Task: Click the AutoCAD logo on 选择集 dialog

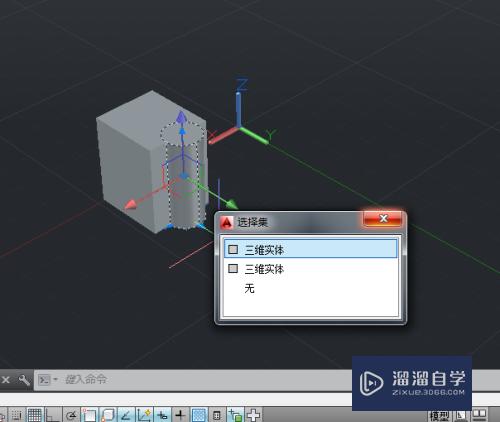Action: (x=227, y=222)
